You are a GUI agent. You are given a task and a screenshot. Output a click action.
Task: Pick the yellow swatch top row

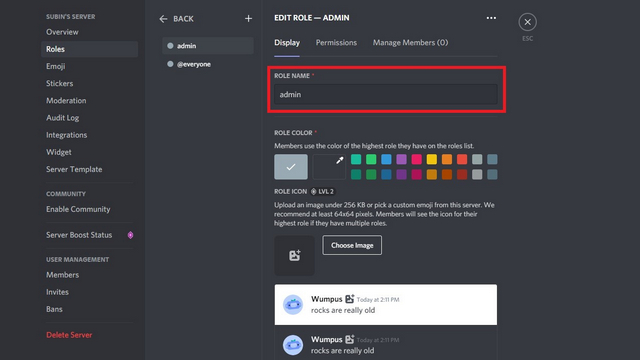coord(431,159)
